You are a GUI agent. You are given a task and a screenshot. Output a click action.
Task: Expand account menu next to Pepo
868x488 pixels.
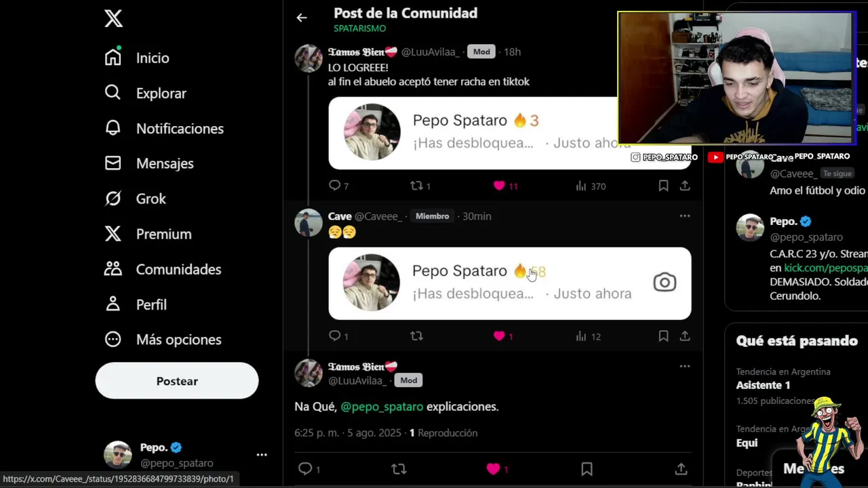tap(262, 455)
